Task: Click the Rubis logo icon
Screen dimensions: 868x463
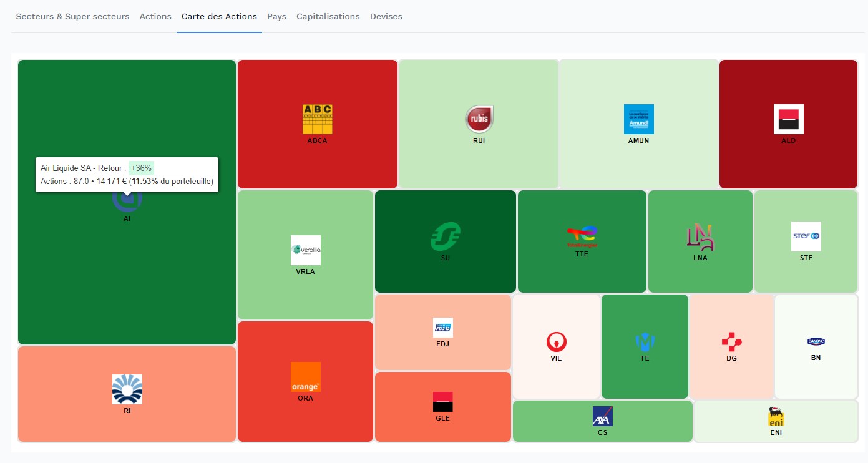Action: (x=479, y=119)
